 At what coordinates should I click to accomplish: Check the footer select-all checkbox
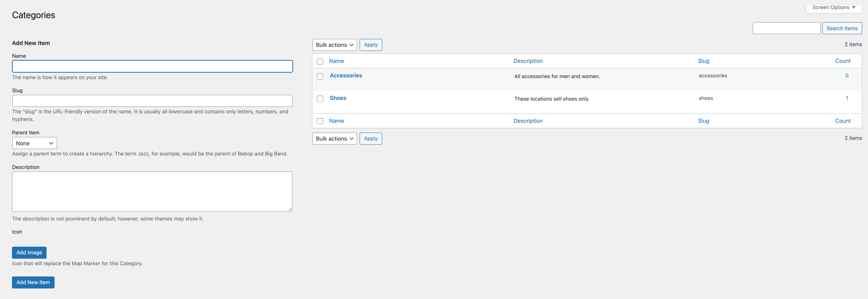pos(320,121)
